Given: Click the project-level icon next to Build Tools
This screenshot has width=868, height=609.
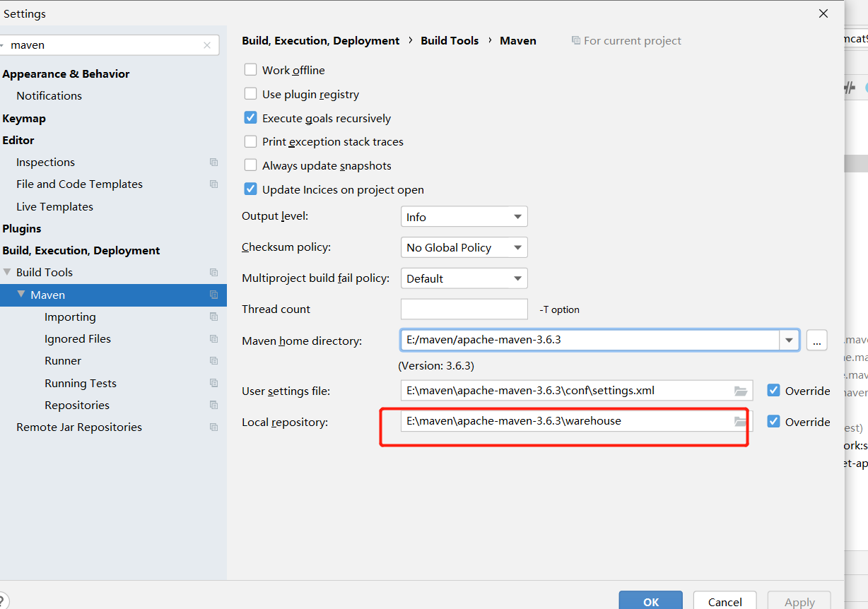Looking at the screenshot, I should 213,273.
